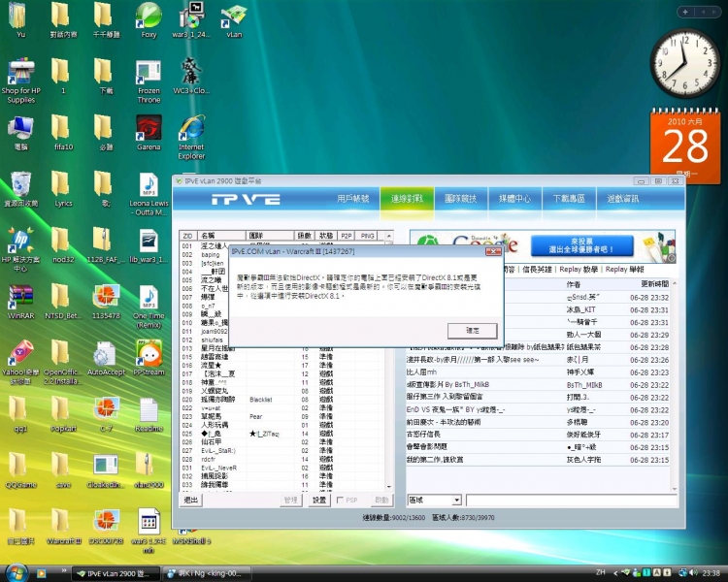Viewport: 728px width, 582px height.
Task: Click the chat input field beside 區域
Action: pos(571,501)
